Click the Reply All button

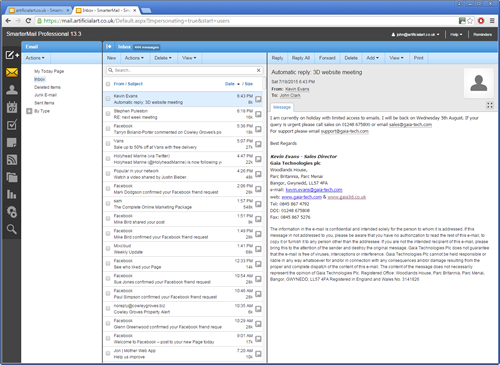(x=301, y=58)
